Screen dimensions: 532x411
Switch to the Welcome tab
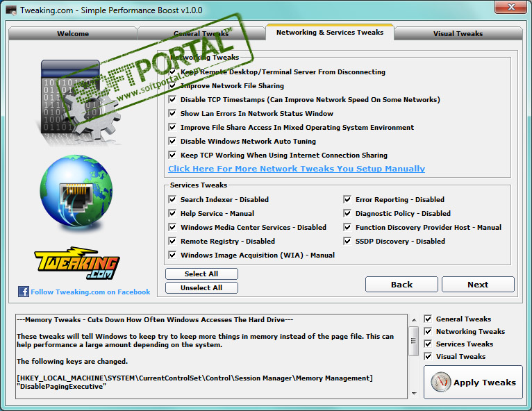pyautogui.click(x=73, y=33)
